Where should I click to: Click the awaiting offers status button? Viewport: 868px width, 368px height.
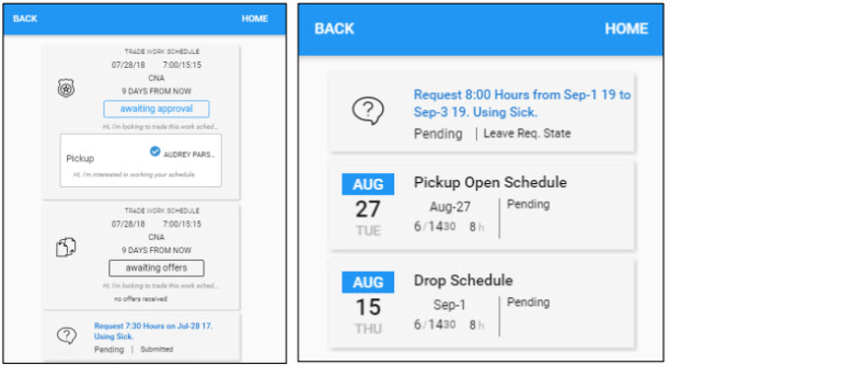coord(157,268)
